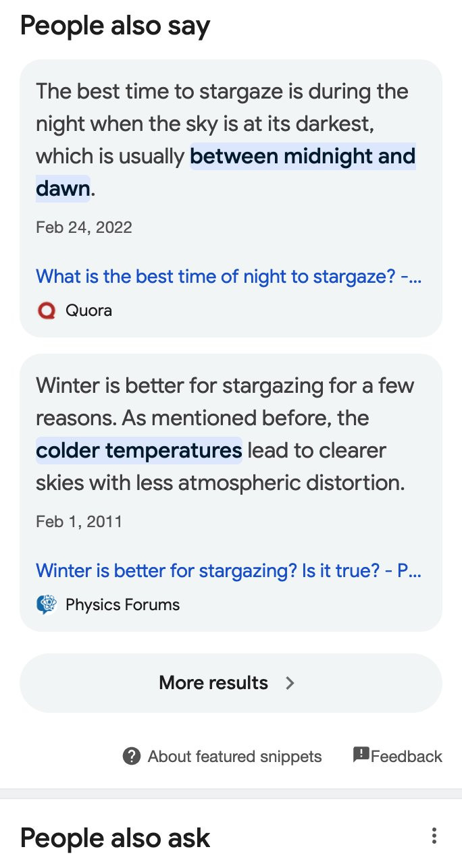This screenshot has width=462, height=868.
Task: Click the Physics Forums logo icon
Action: point(47,605)
